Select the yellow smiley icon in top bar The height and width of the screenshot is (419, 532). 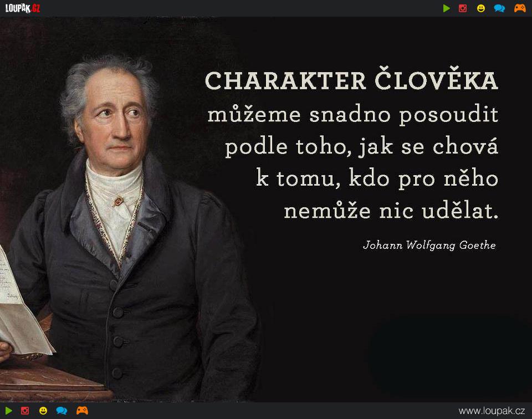(x=481, y=8)
